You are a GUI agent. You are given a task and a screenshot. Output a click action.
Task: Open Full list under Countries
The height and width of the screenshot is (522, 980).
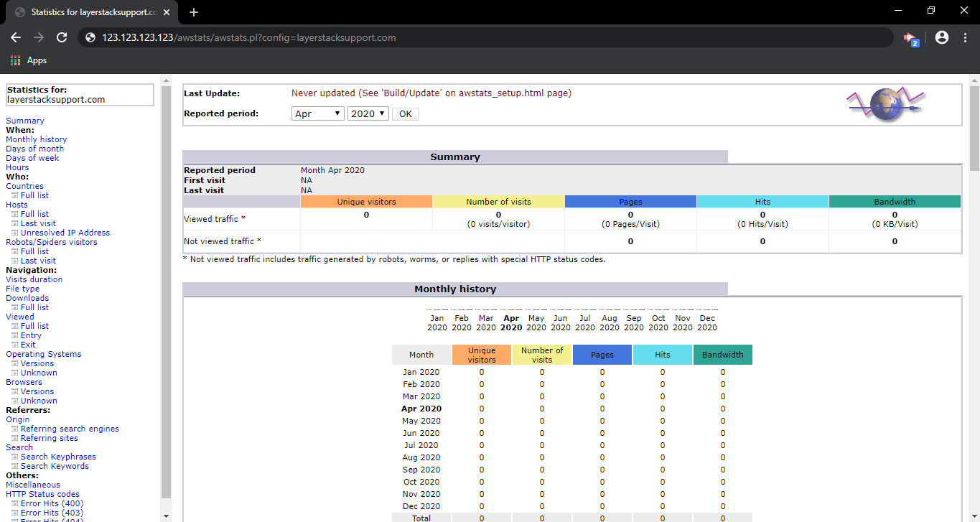point(34,195)
